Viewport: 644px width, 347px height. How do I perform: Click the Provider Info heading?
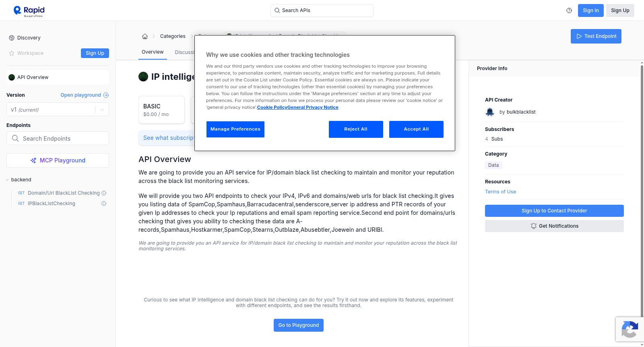tap(492, 69)
